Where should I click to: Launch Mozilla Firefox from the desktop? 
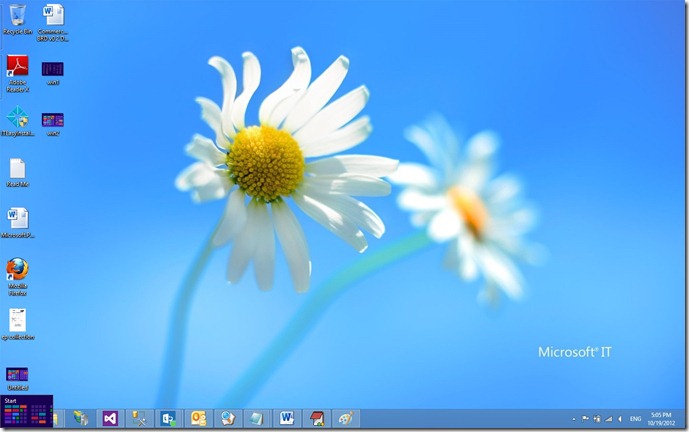click(18, 277)
